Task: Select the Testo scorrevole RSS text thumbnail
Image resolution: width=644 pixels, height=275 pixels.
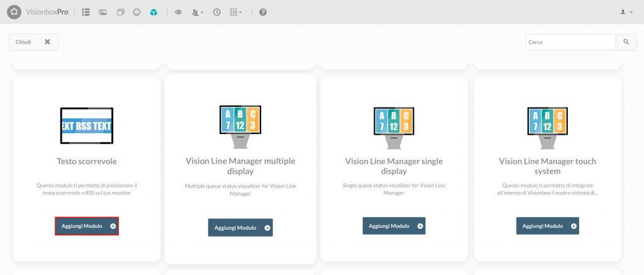Action: pyautogui.click(x=87, y=126)
